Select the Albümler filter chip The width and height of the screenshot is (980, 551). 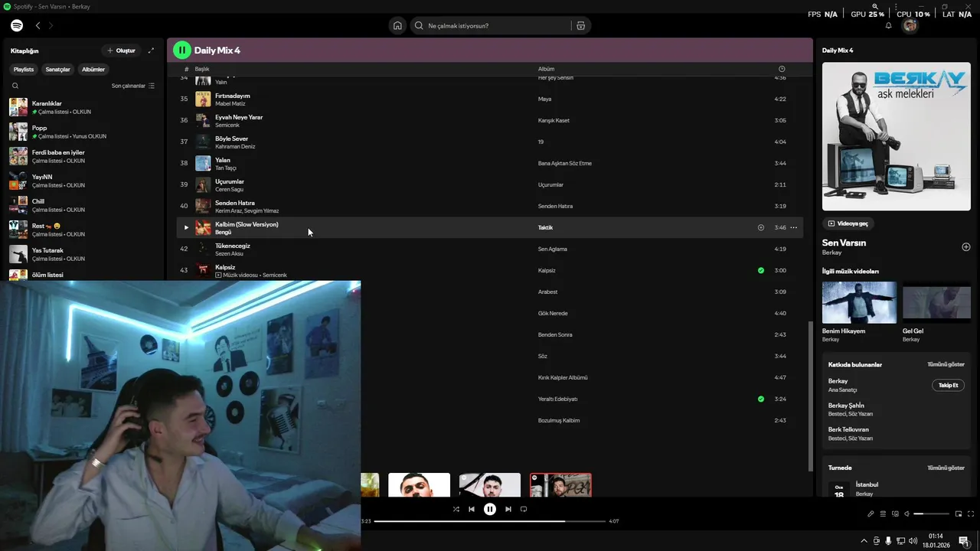coord(93,69)
